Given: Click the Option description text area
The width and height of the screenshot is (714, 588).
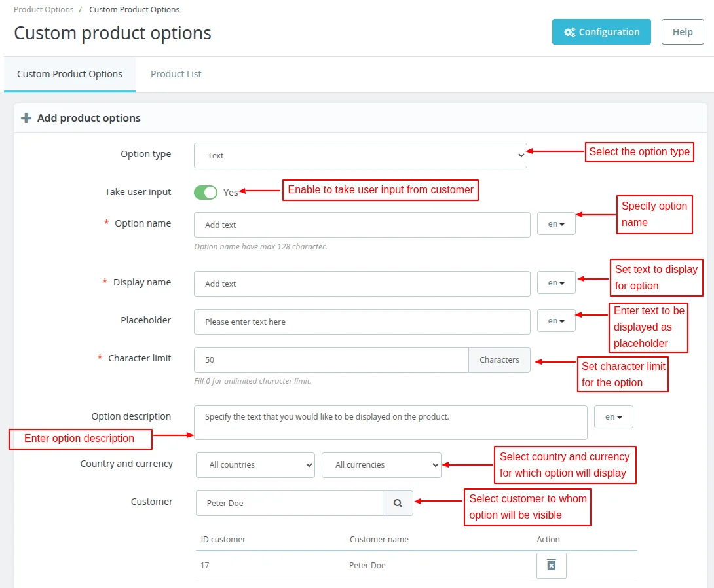Looking at the screenshot, I should tap(390, 422).
